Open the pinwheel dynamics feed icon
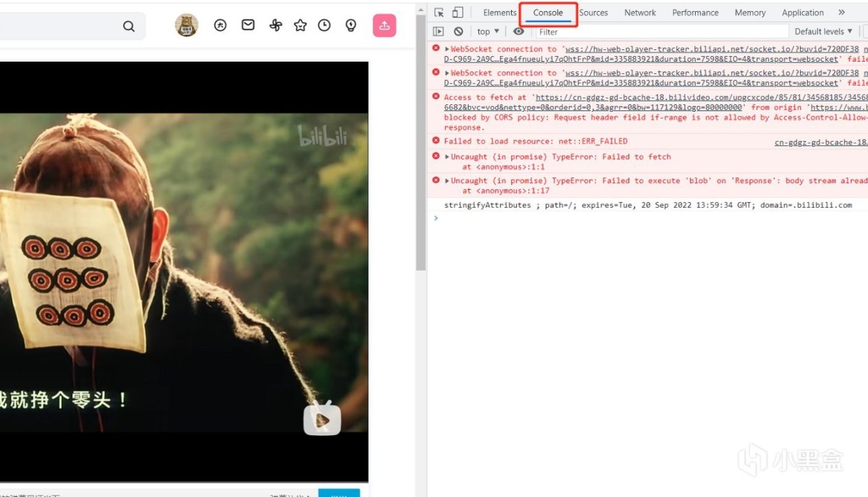Viewport: 868px width, 497px height. pos(275,25)
